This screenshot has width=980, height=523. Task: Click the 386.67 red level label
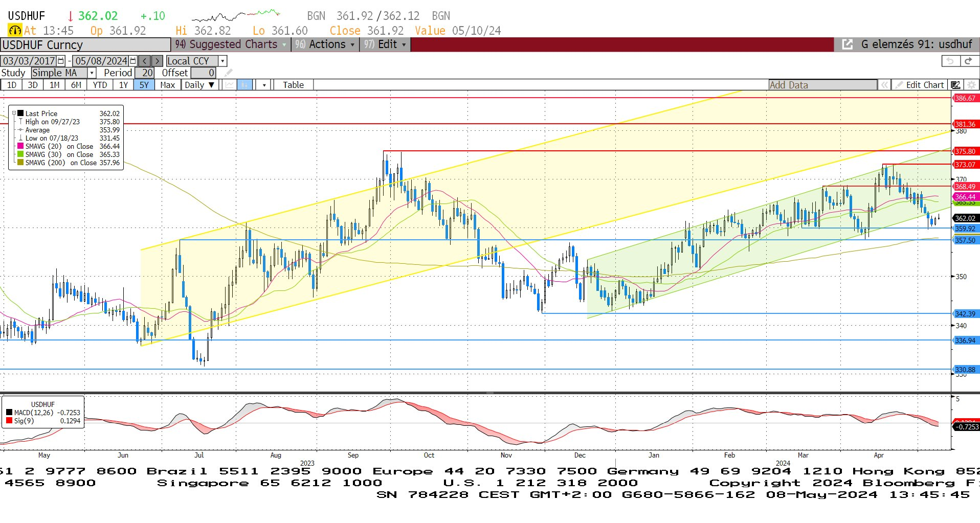pyautogui.click(x=966, y=98)
